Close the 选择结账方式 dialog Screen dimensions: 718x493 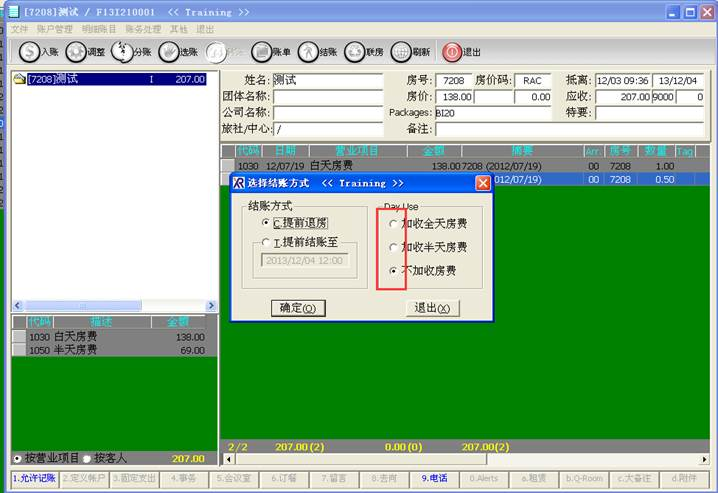point(483,183)
